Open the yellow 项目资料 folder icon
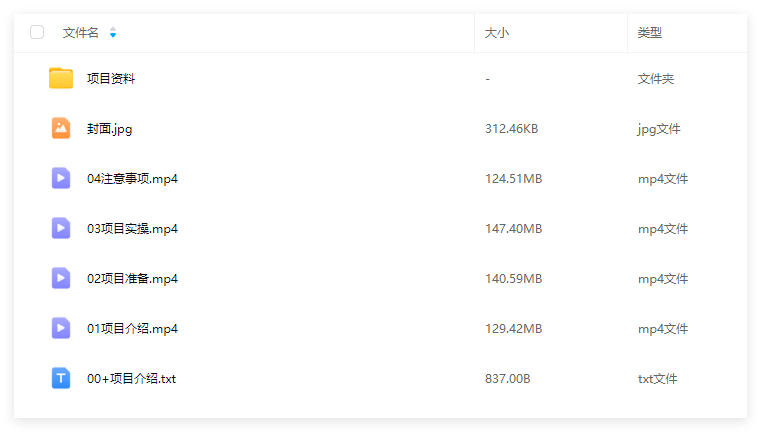The image size is (761, 432). click(61, 78)
